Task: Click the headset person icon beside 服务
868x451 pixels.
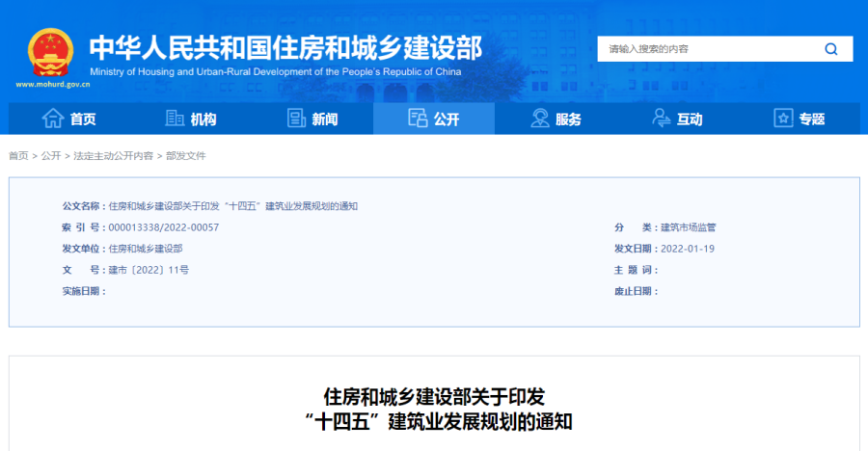Action: click(540, 118)
